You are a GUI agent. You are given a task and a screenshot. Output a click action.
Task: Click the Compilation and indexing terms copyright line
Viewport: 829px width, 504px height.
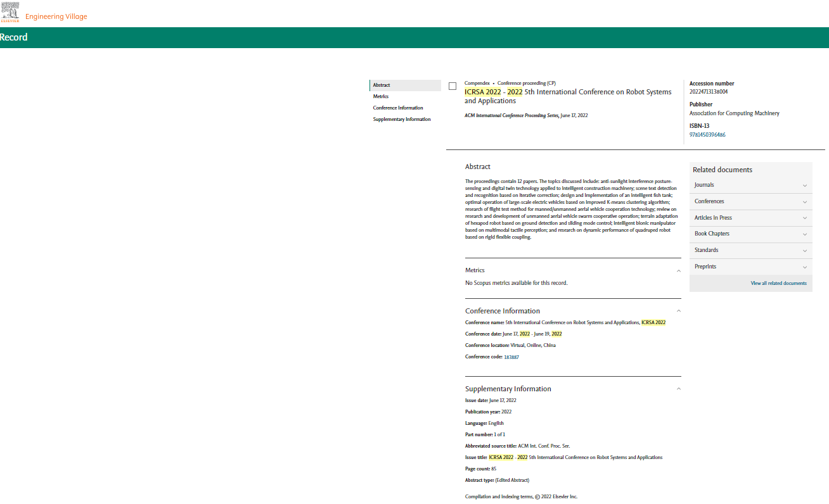[521, 497]
